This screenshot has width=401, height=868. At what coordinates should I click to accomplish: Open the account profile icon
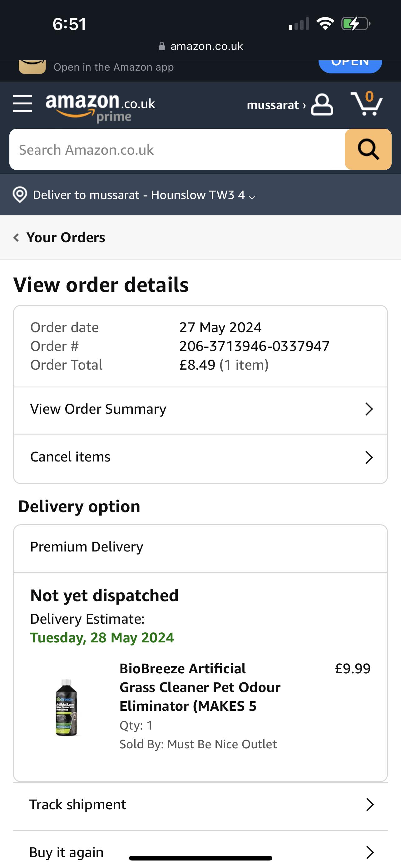click(322, 104)
